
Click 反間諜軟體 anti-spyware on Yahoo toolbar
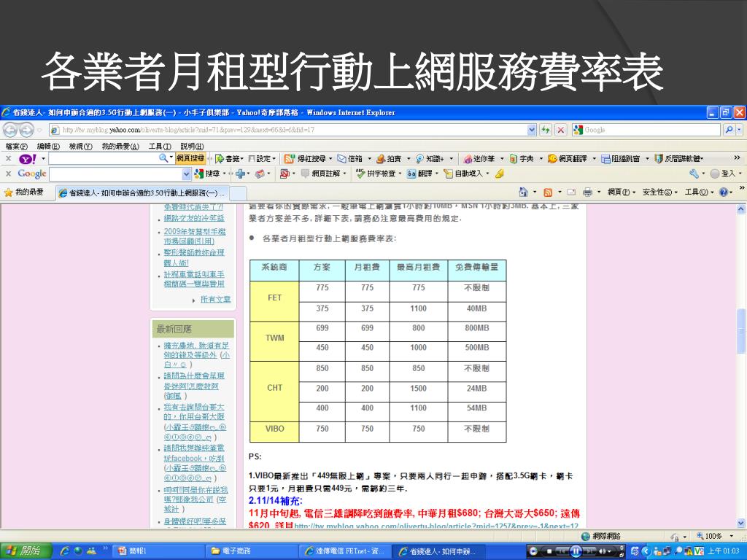point(678,158)
